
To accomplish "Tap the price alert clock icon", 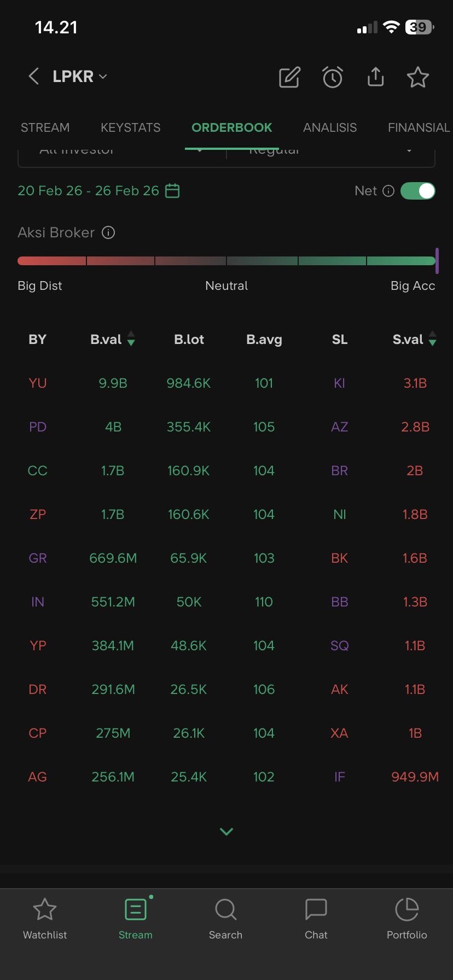I will pos(333,77).
